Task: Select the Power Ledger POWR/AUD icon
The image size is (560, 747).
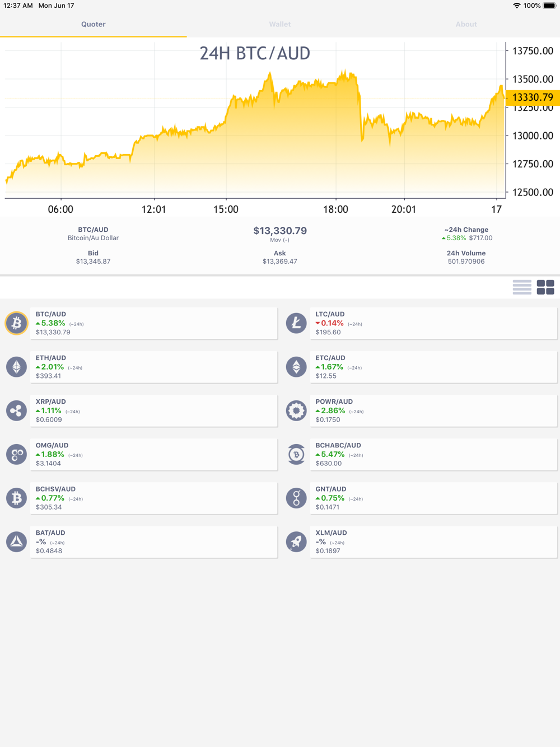Action: click(296, 410)
